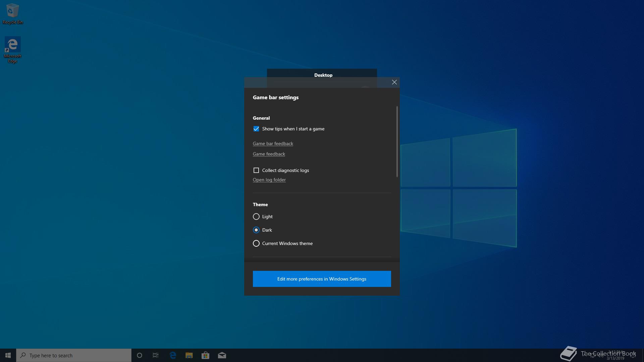Select the Dark theme radio button
Screen dimensions: 644x362
(x=256, y=230)
